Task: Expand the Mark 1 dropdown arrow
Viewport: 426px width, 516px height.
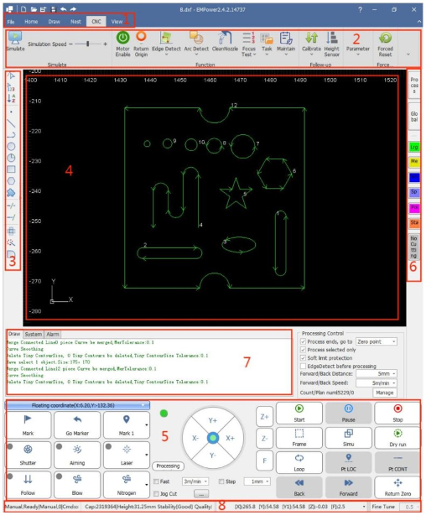Action: (x=147, y=425)
